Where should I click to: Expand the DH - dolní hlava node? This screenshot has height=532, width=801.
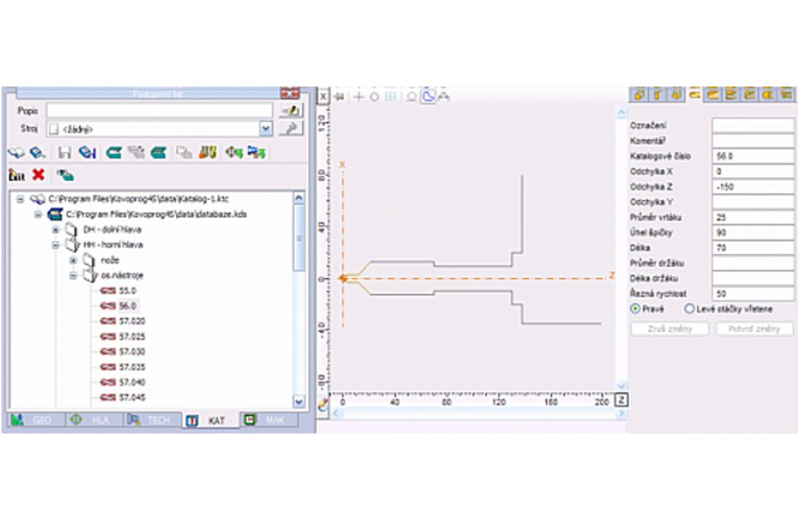tap(56, 229)
